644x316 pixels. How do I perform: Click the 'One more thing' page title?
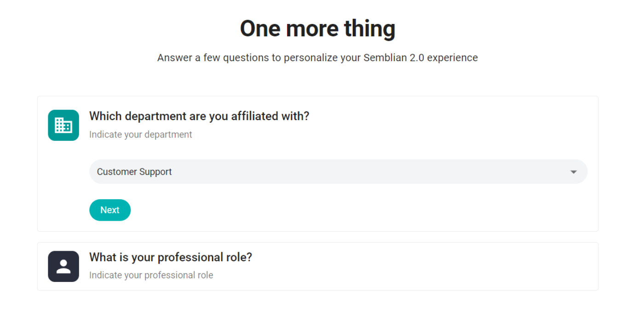click(x=317, y=29)
